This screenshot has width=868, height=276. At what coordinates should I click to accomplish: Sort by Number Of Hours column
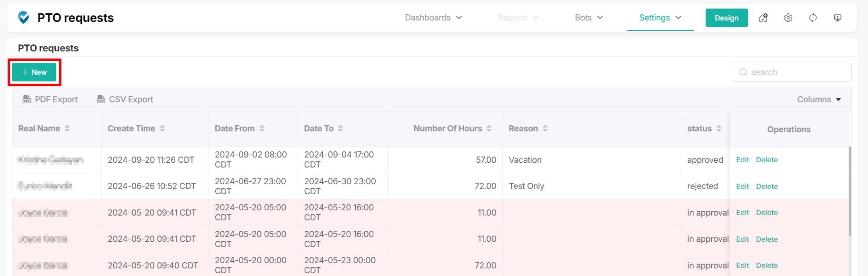(489, 128)
